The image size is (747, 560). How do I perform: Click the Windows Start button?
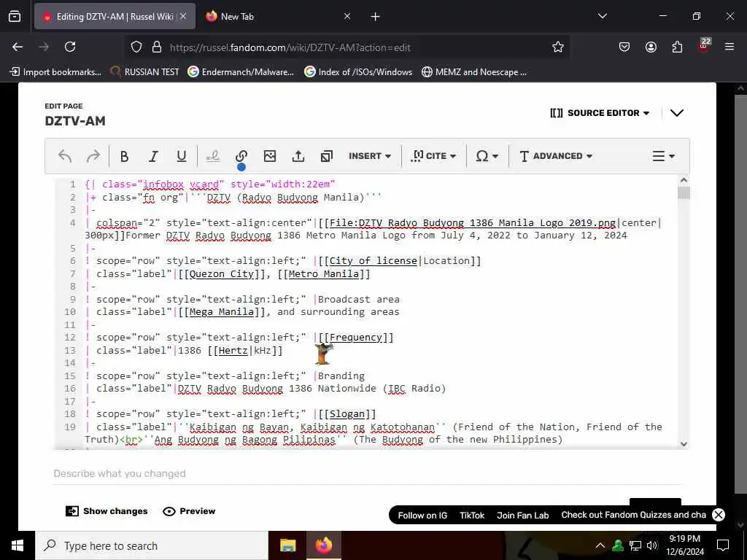(18, 545)
